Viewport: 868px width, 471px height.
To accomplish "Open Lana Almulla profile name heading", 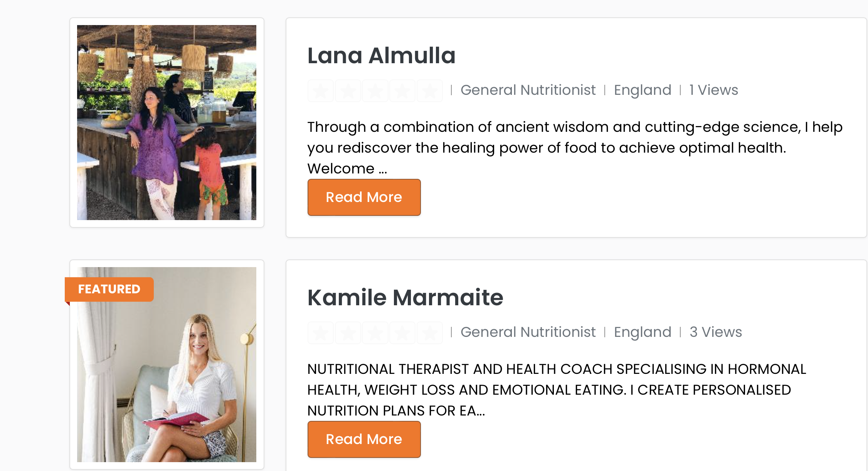I will pyautogui.click(x=381, y=56).
